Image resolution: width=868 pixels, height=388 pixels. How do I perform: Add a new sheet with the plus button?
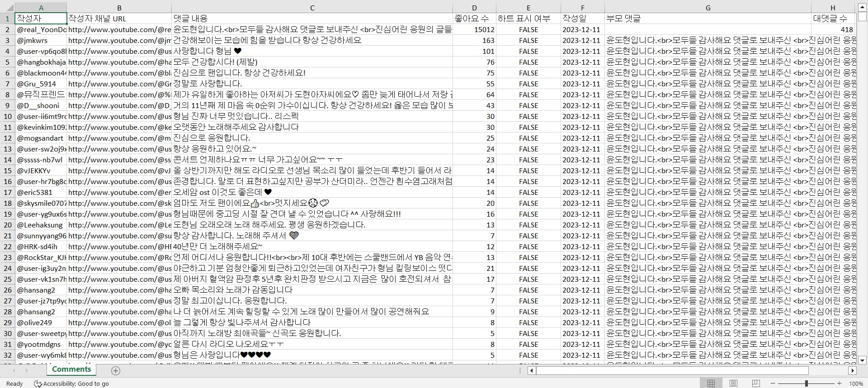click(x=116, y=371)
